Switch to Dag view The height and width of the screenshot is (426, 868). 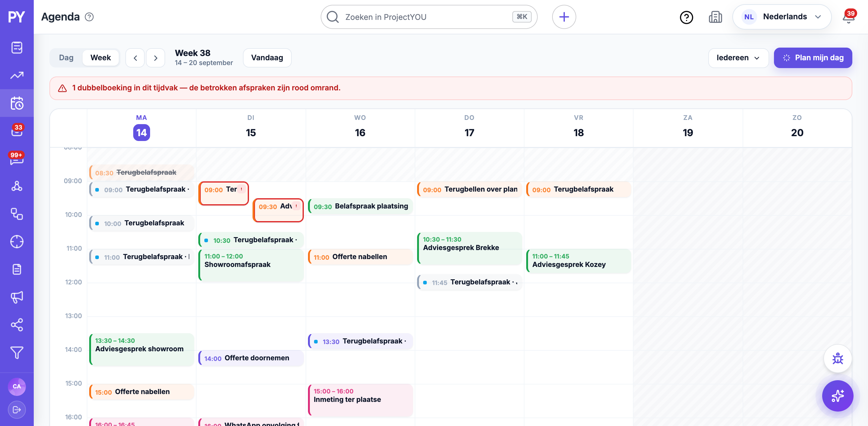pyautogui.click(x=66, y=58)
